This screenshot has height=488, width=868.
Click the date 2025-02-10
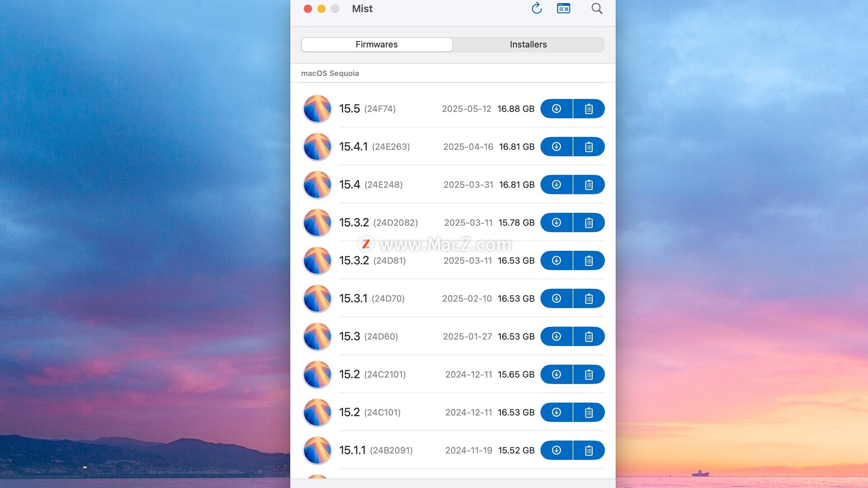(x=467, y=298)
